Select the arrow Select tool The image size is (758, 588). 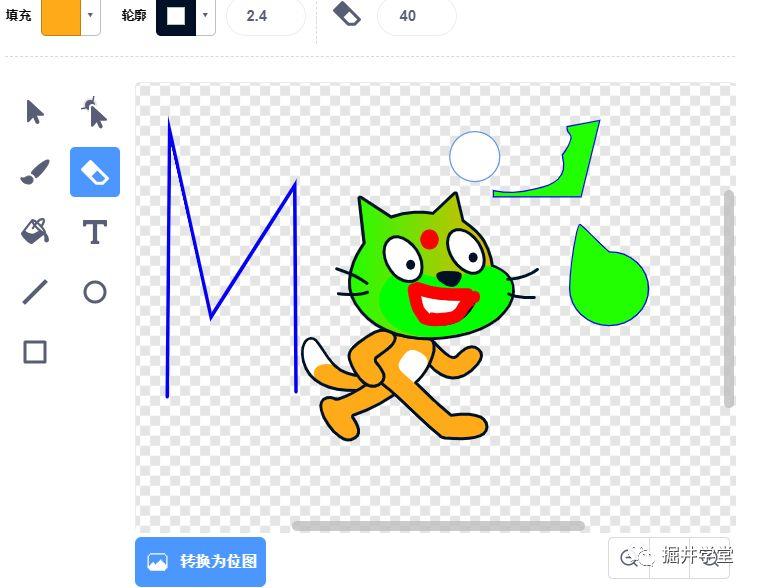(x=35, y=112)
